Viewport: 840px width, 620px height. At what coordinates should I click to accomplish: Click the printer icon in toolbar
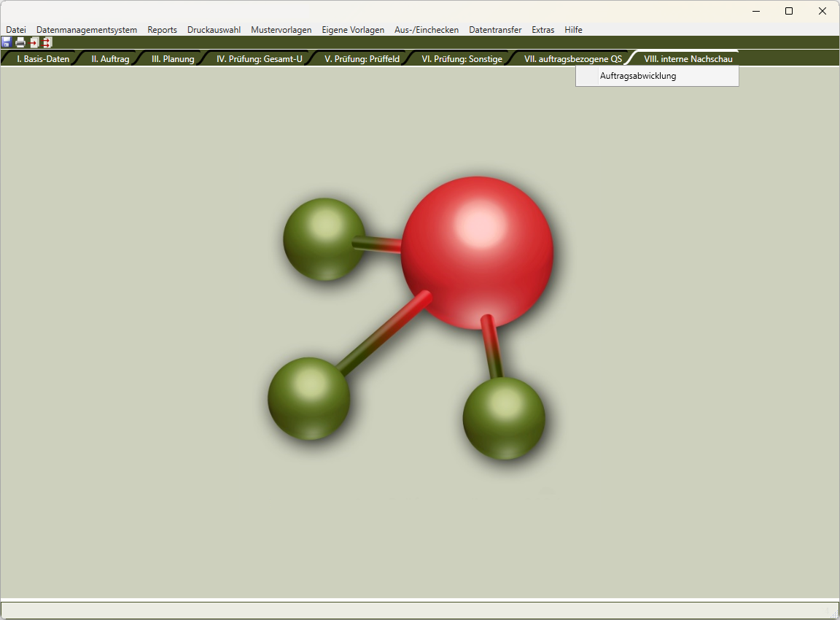[20, 42]
